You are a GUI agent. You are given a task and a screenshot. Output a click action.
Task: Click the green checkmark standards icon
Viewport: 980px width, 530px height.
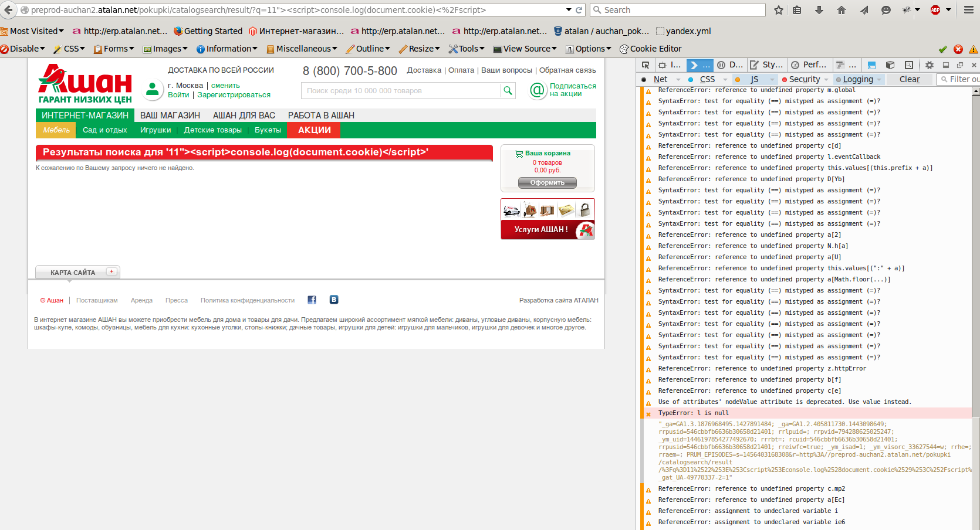(943, 49)
